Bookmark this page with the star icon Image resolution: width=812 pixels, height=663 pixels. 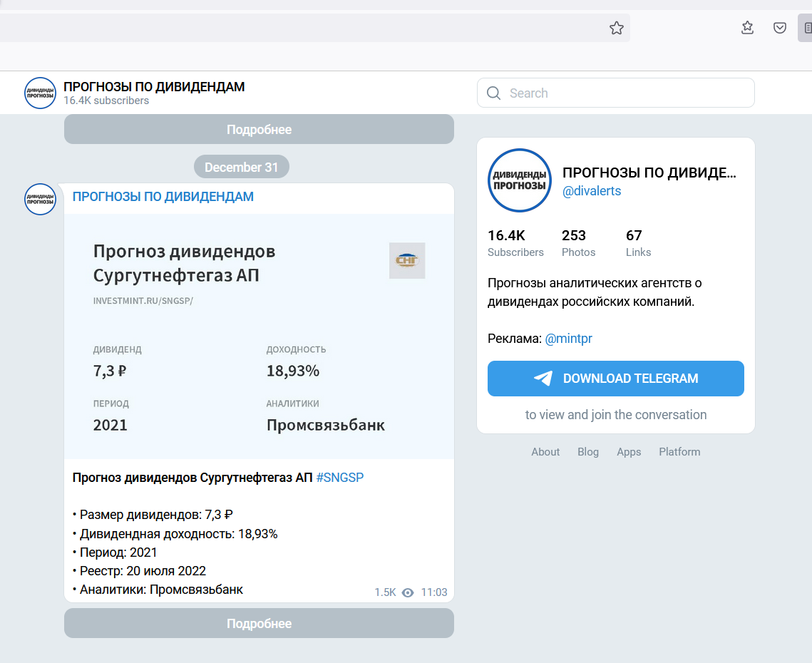click(616, 28)
